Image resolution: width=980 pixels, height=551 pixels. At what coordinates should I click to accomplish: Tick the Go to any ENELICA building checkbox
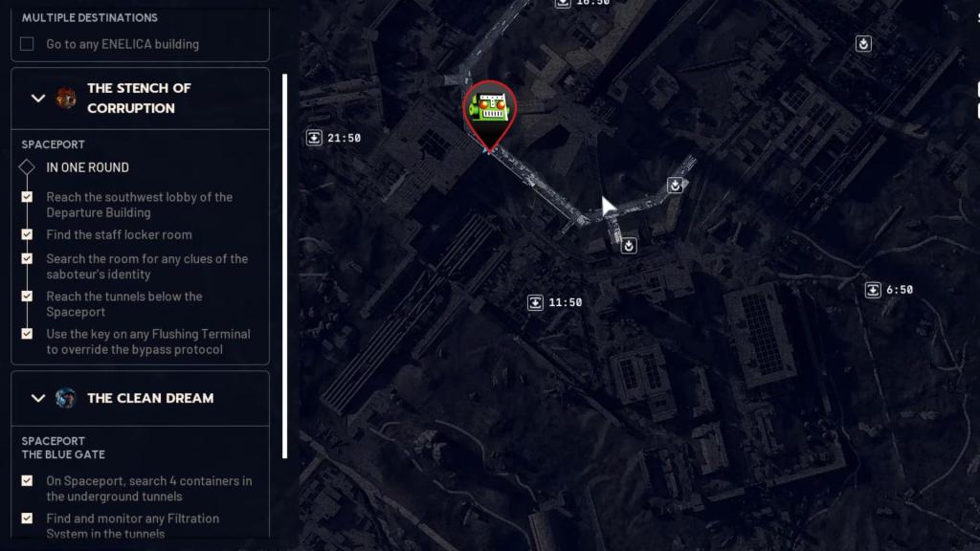tap(27, 44)
